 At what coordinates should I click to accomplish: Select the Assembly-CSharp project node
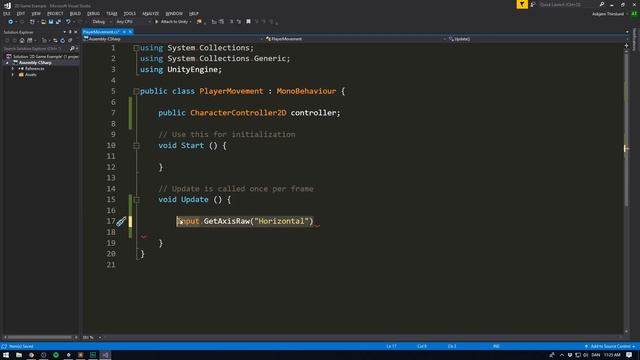point(35,62)
